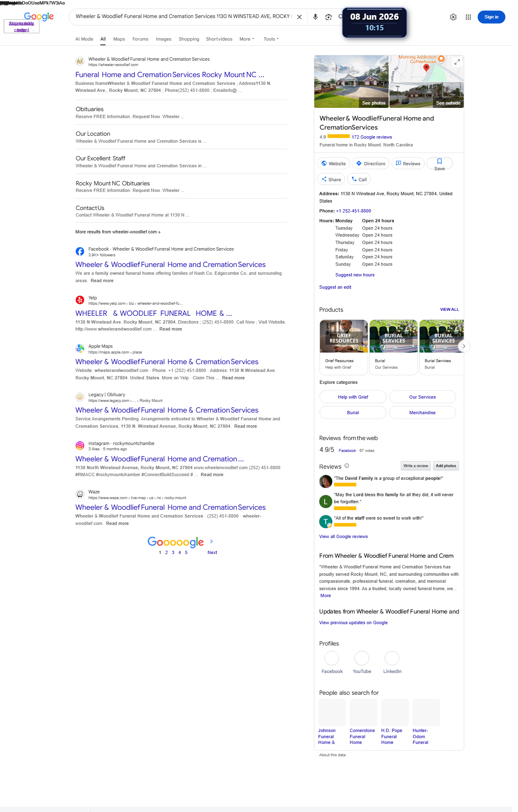Click the Website button in knowledge panel
Image resolution: width=518 pixels, height=812 pixels.
(x=333, y=164)
